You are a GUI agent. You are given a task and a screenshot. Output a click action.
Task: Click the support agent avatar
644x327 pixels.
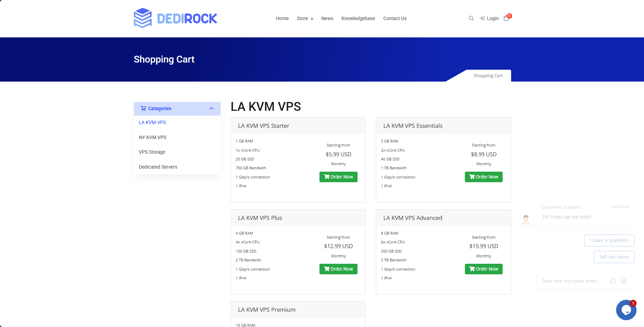click(526, 220)
